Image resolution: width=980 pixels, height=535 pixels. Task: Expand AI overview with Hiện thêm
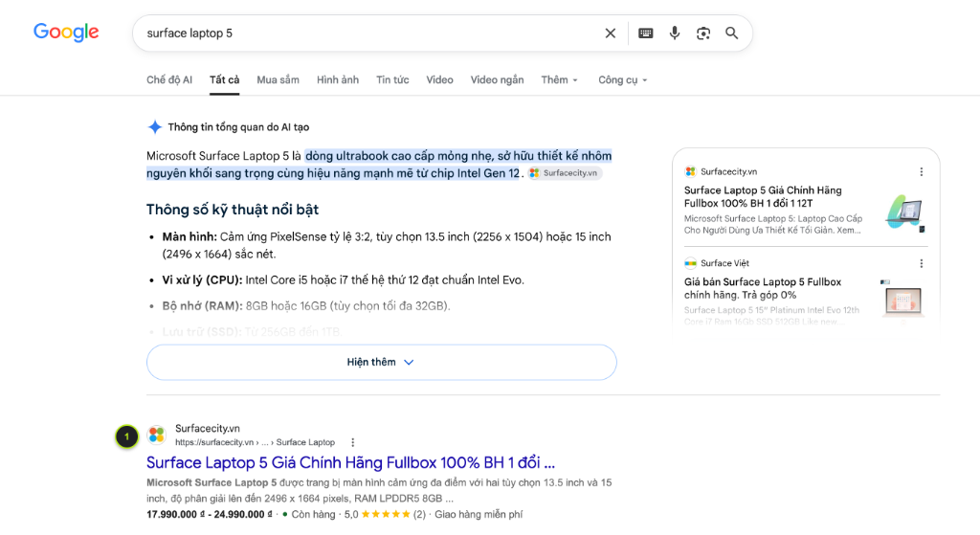pyautogui.click(x=381, y=363)
